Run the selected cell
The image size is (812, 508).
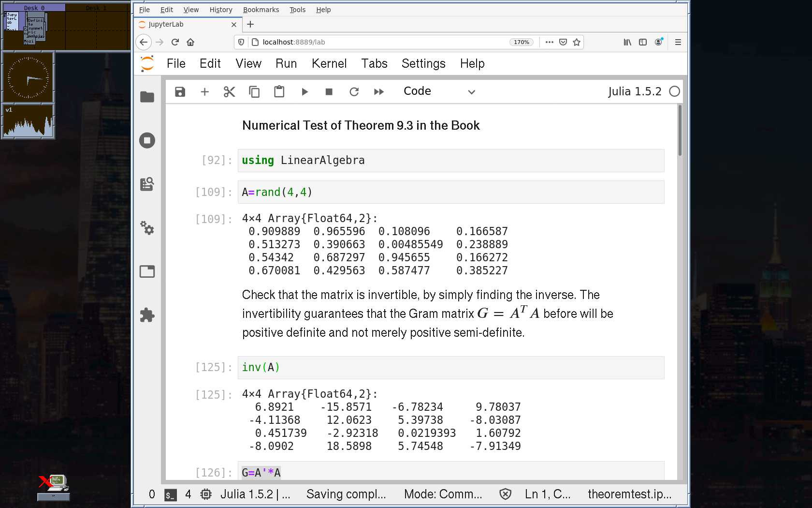[x=304, y=92]
